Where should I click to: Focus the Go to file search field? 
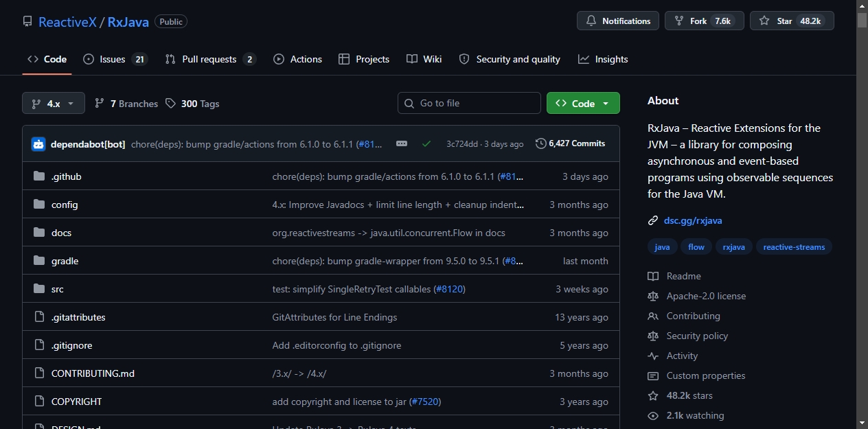[469, 103]
